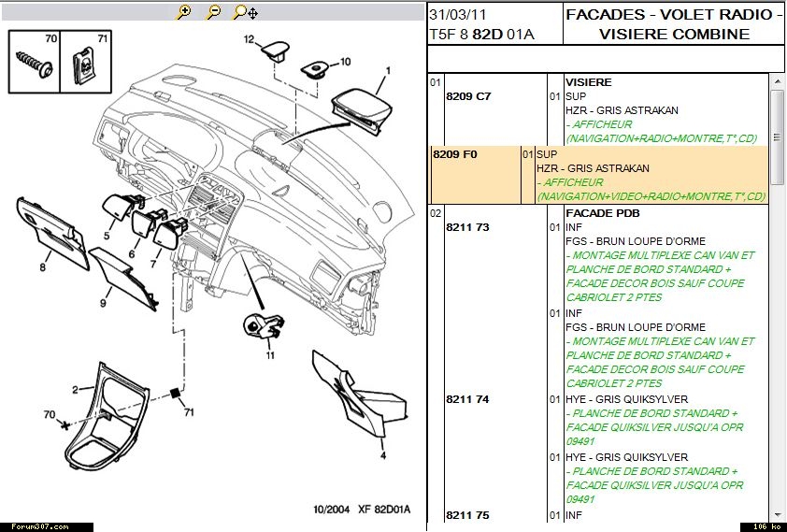Open part reference 8211 73
787x532 pixels.
click(467, 227)
